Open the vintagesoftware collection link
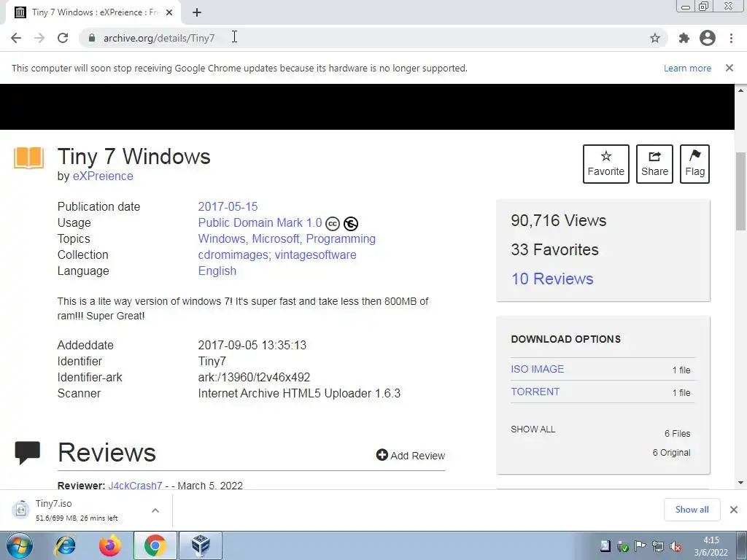This screenshot has width=747, height=560. coord(315,254)
